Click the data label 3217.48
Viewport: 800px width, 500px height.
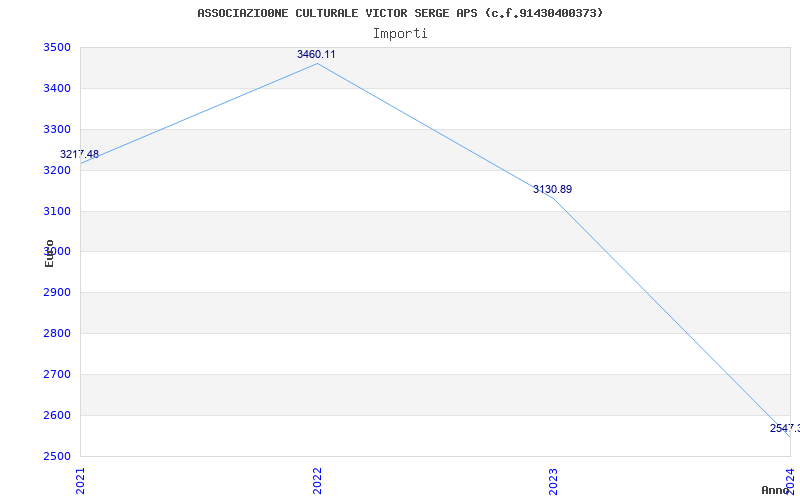tap(80, 154)
